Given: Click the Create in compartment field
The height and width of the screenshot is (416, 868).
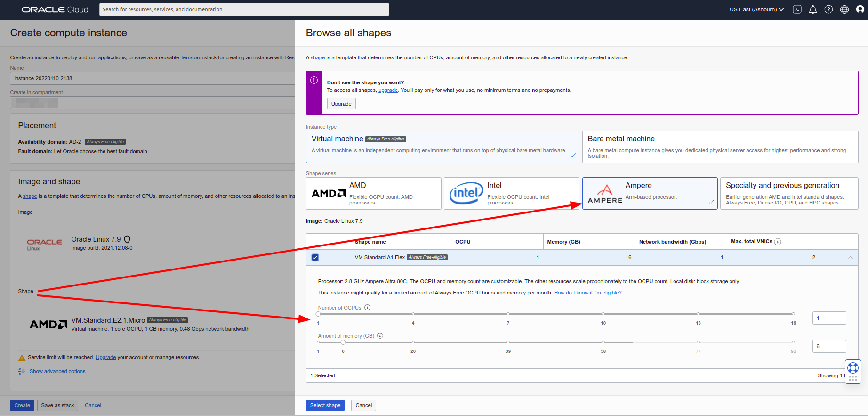Looking at the screenshot, I should click(x=153, y=103).
